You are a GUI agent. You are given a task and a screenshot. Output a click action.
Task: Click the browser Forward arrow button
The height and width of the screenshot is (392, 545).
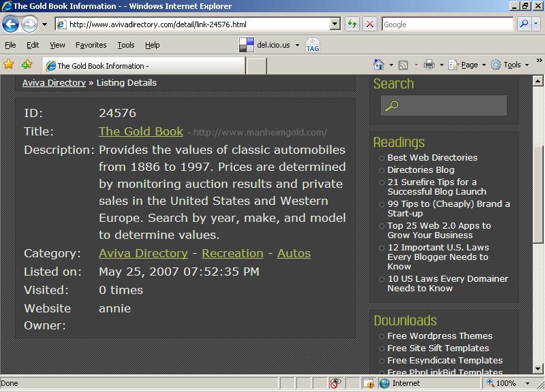29,24
